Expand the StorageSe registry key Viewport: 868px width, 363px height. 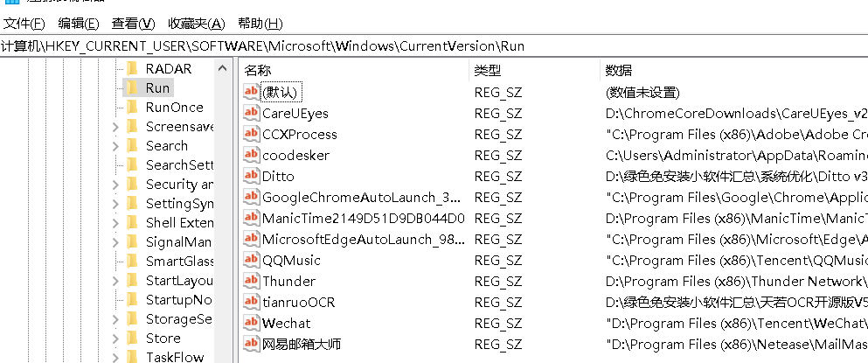115,320
